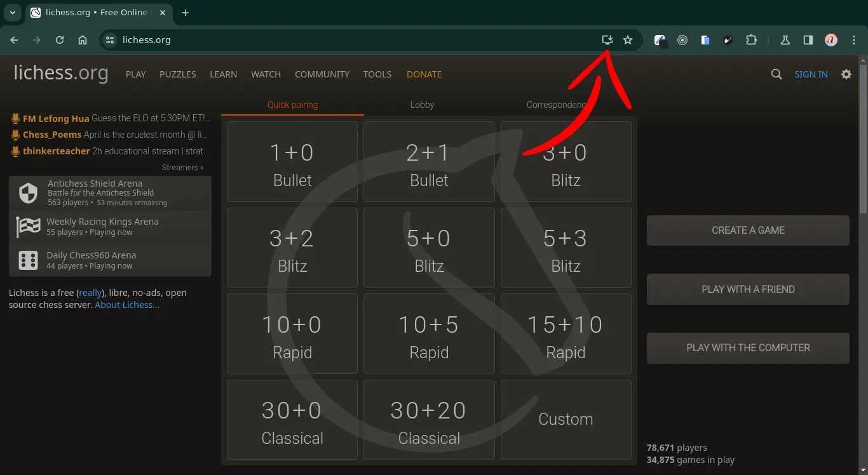Screen dimensions: 868x475
Task: Click the About Lichess… link
Action: [127, 305]
